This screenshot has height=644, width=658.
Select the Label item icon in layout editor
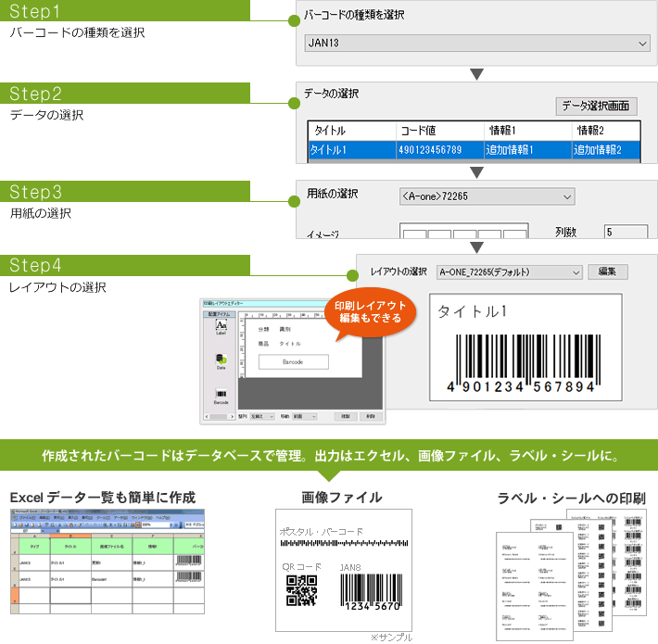[221, 324]
